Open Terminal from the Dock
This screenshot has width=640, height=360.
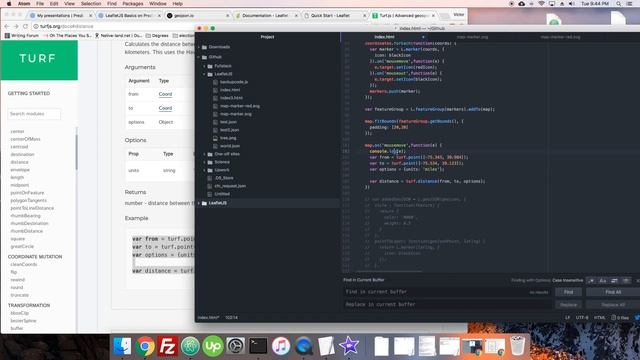coord(258,346)
